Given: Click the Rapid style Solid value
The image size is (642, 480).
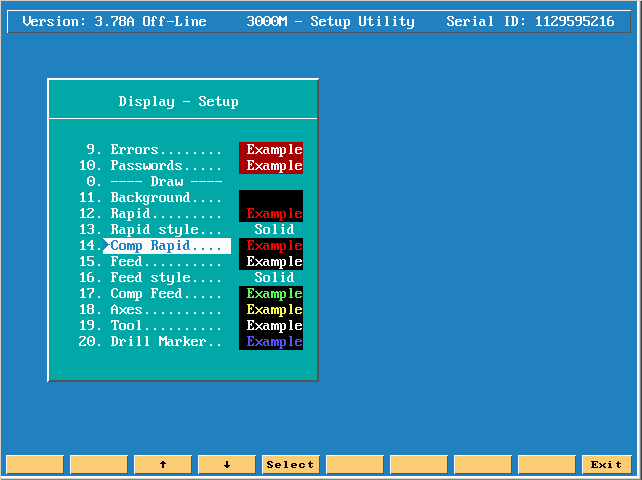Looking at the screenshot, I should (x=274, y=229).
